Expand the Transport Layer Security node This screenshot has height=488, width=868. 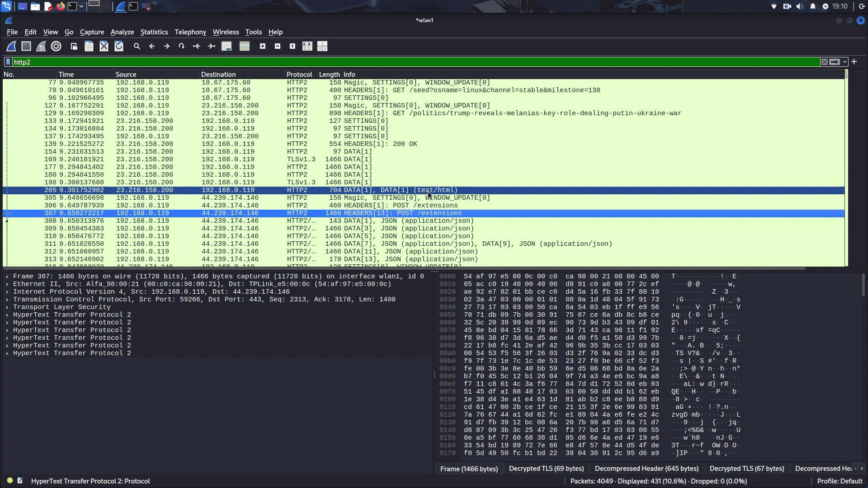point(7,307)
